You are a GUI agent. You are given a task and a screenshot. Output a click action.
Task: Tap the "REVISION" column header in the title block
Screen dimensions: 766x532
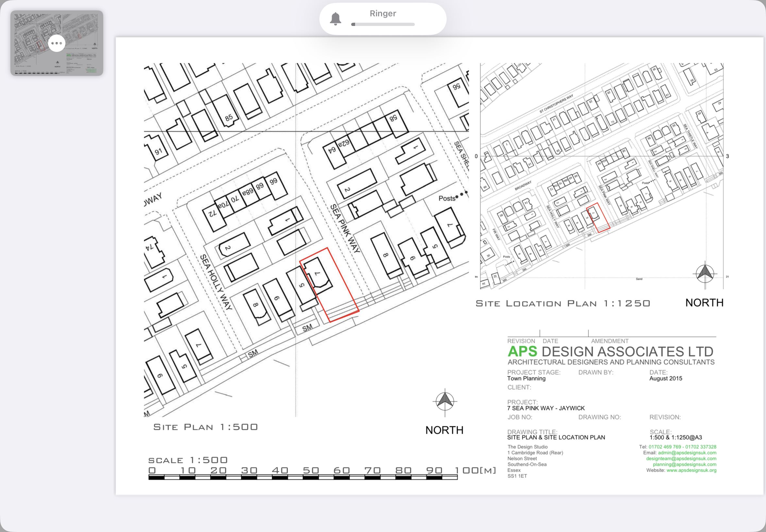[521, 341]
